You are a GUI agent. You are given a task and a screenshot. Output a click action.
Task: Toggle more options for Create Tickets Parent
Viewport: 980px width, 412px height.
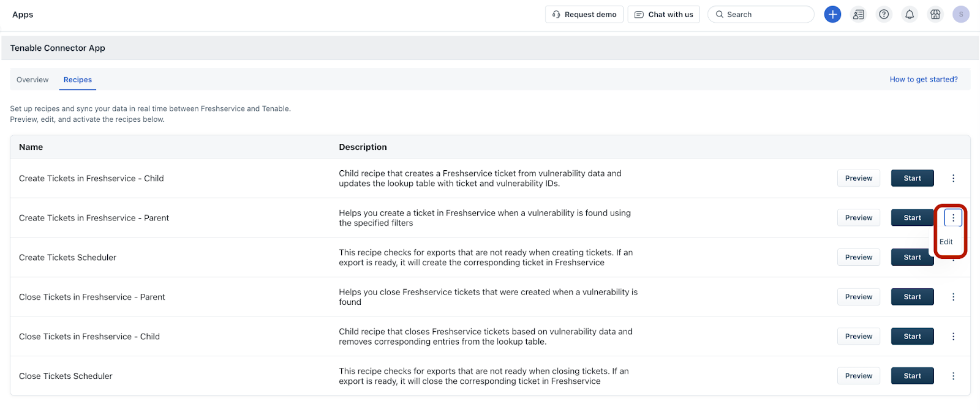pos(953,217)
